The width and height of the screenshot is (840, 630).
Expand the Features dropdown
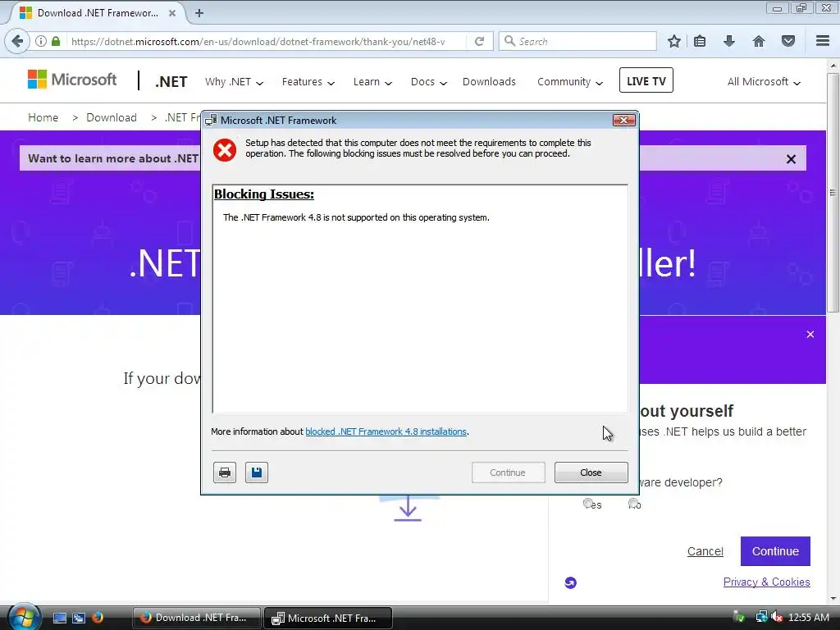[x=308, y=82]
